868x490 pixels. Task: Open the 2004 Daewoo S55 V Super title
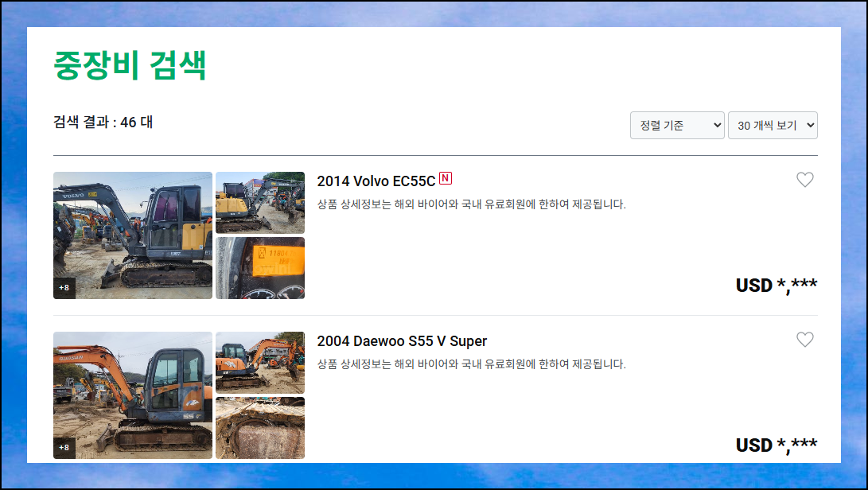pyautogui.click(x=402, y=341)
